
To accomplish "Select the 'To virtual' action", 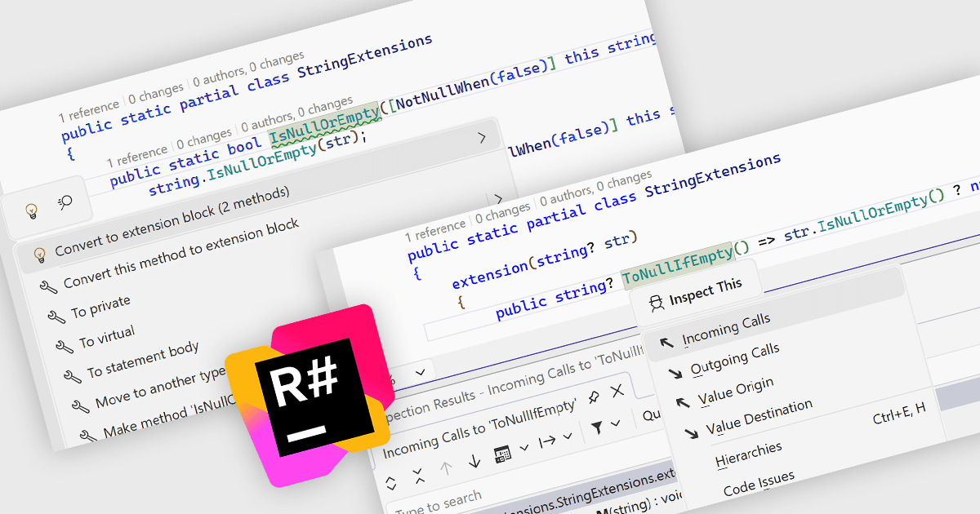I will click(107, 337).
